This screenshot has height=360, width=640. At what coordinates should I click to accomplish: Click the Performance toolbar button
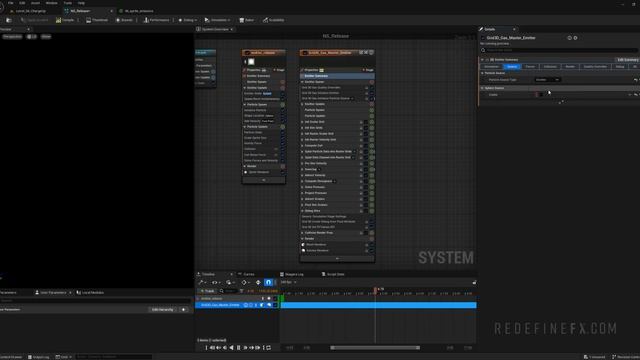(156, 20)
